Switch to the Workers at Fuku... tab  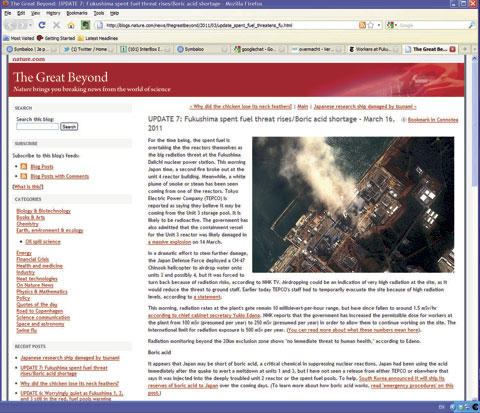coord(374,49)
